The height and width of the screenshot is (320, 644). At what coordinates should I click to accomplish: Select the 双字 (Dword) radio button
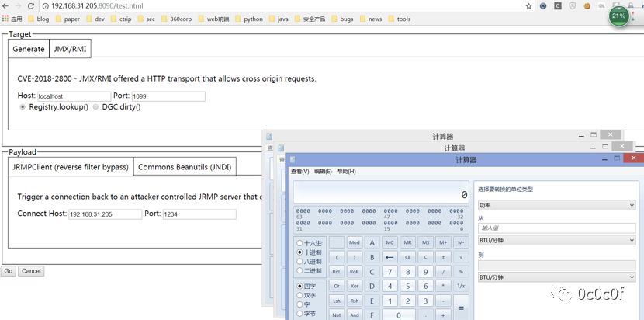tap(299, 295)
